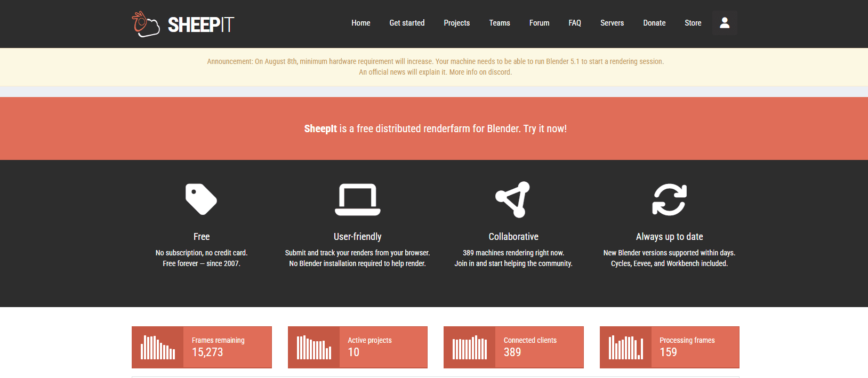Open the Projects menu item
This screenshot has height=378, width=868.
coord(457,23)
